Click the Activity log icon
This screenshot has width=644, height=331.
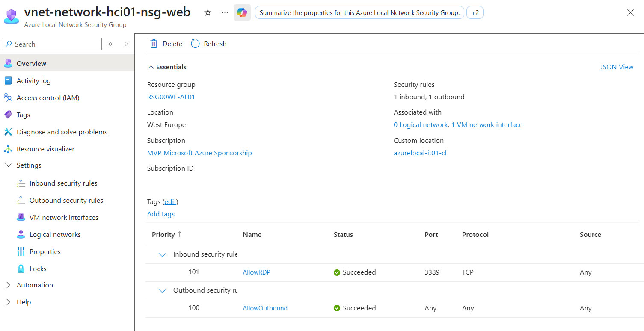coord(8,80)
